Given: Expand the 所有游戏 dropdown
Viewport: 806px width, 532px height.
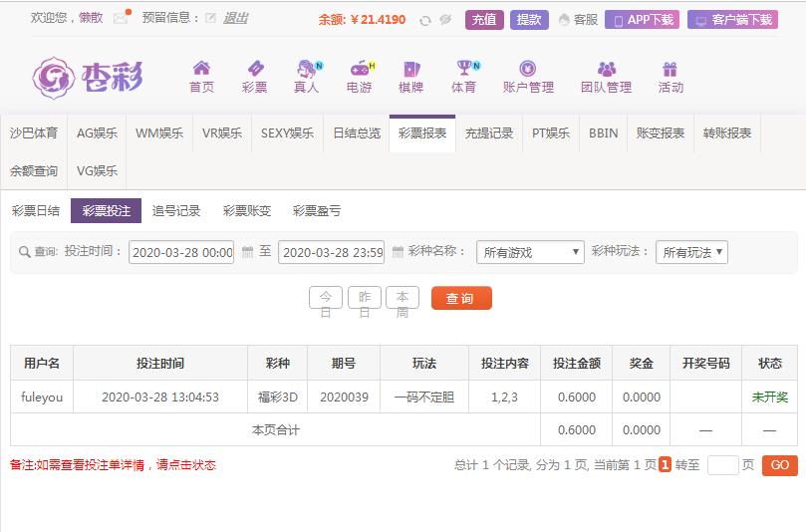Looking at the screenshot, I should tap(530, 252).
